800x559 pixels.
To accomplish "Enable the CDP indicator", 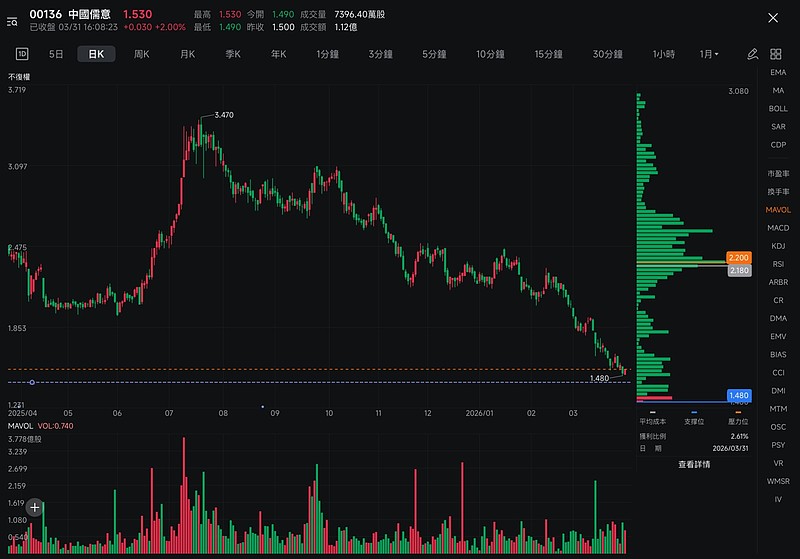I will [x=778, y=145].
